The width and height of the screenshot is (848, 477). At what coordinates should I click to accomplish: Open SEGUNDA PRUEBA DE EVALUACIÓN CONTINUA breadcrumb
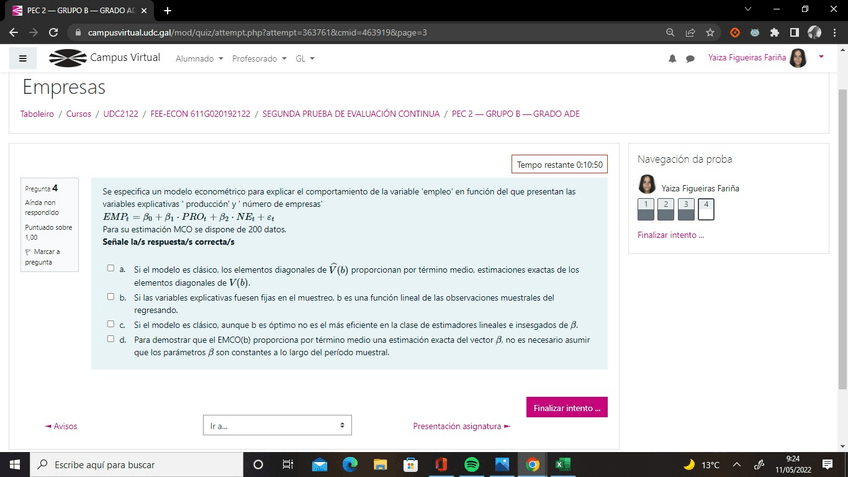pos(351,114)
